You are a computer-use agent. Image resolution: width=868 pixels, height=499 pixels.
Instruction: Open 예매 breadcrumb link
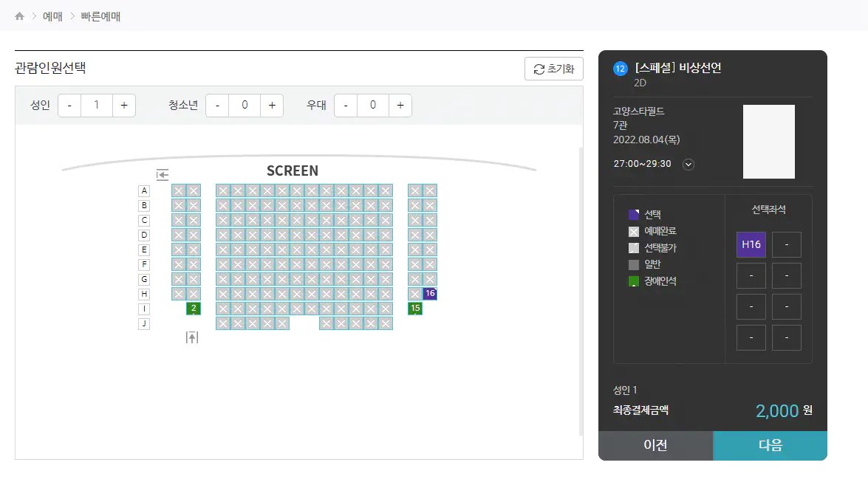pyautogui.click(x=52, y=16)
